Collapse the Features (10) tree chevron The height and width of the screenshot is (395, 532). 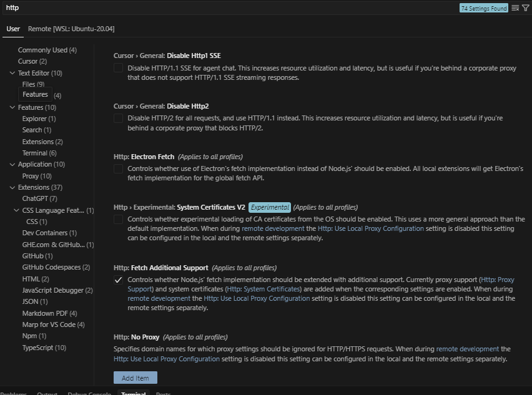(12, 107)
